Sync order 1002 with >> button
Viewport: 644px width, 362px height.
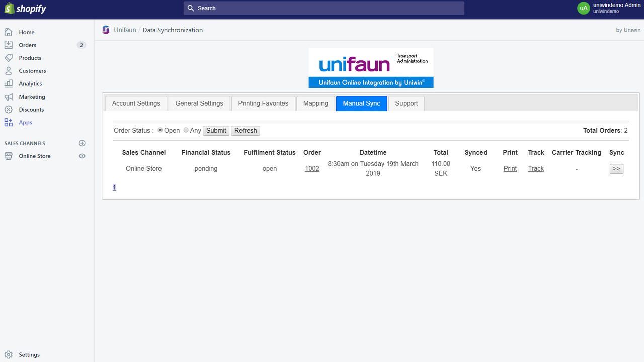click(616, 169)
